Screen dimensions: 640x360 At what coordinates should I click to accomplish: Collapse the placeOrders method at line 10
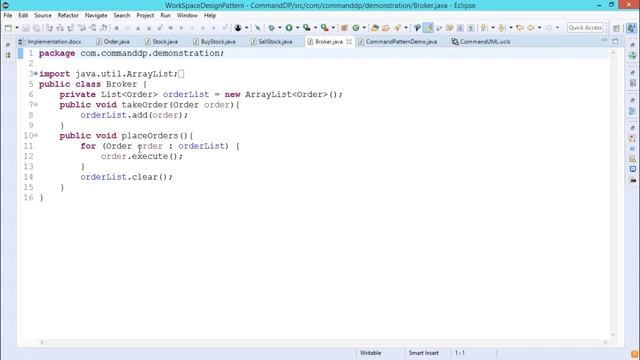pos(36,136)
